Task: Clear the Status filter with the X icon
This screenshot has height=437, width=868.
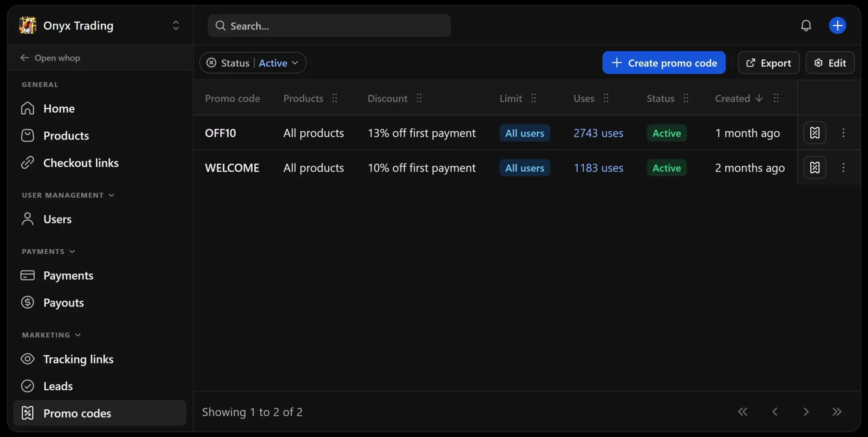Action: pyautogui.click(x=211, y=62)
